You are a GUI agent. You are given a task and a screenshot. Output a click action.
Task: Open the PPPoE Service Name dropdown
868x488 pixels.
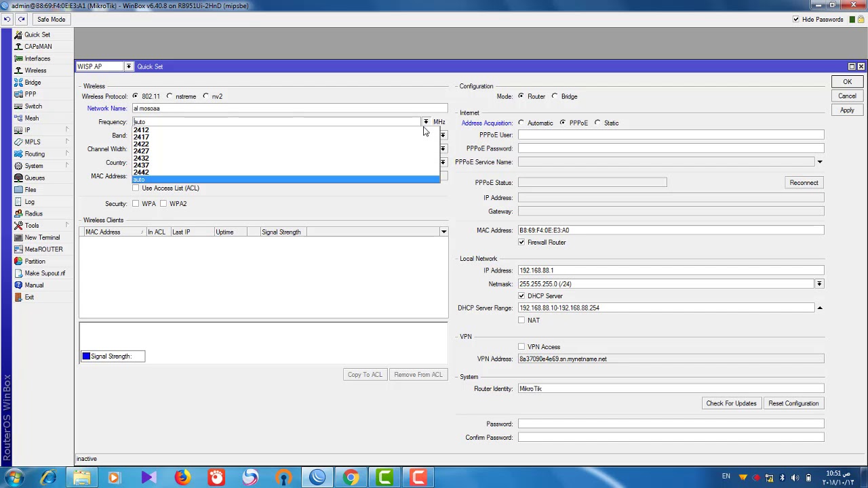tap(819, 162)
